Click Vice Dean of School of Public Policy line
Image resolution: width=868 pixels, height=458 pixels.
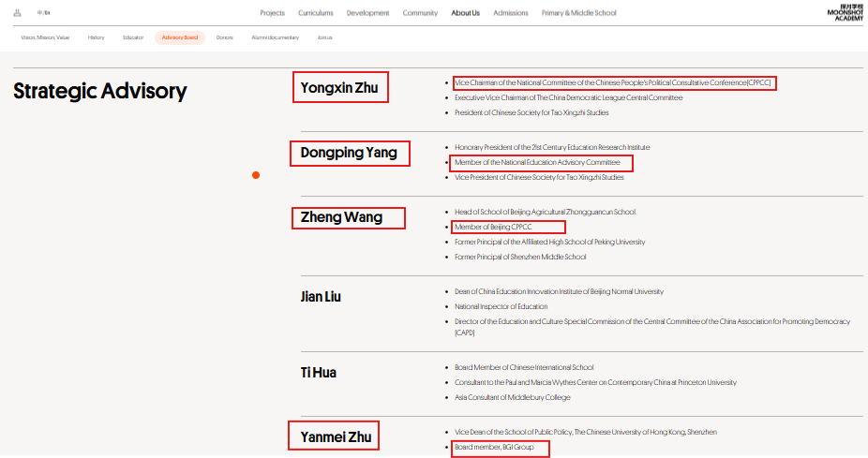(586, 433)
